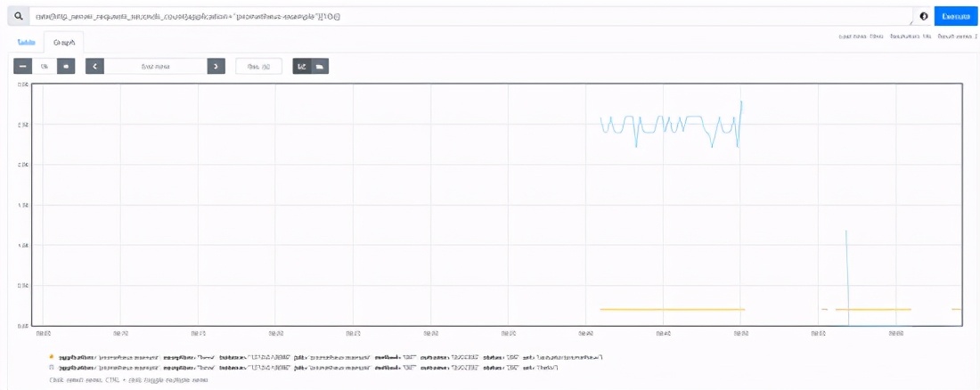Click the magnifier icon beside the query box
Image resolution: width=980 pixels, height=390 pixels.
point(19,16)
